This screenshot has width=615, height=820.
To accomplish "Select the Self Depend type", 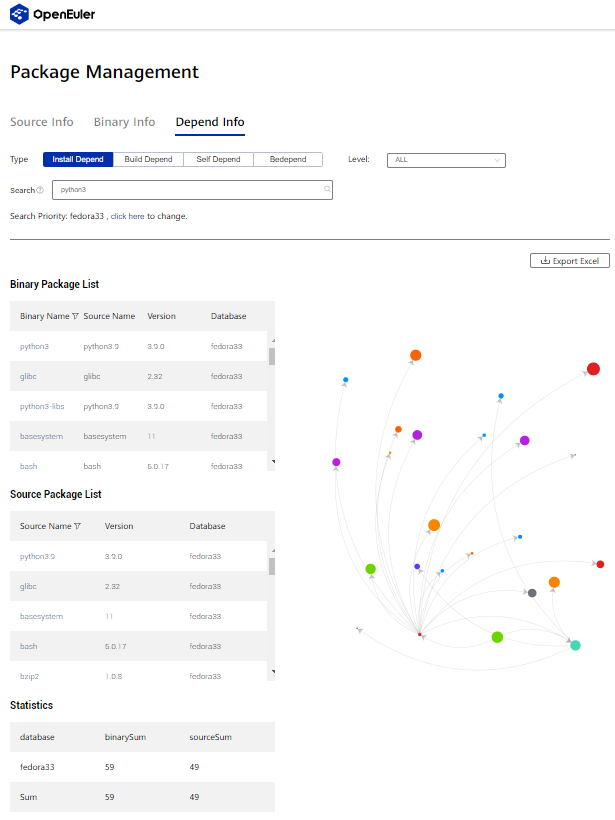I will tap(218, 159).
